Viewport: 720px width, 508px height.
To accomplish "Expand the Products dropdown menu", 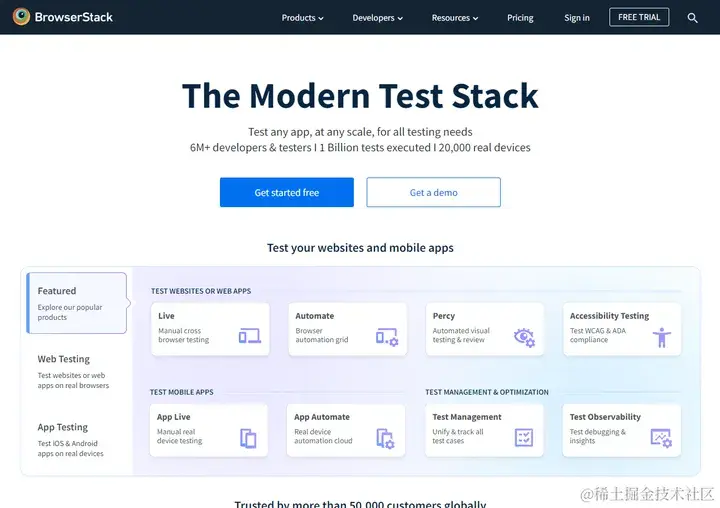I will pyautogui.click(x=303, y=18).
